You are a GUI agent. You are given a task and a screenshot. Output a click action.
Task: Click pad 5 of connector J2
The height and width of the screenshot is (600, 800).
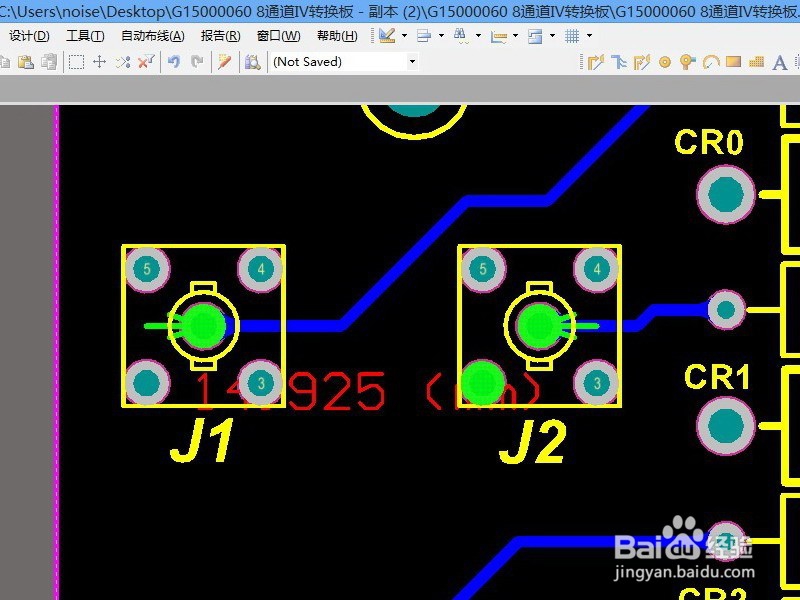click(483, 269)
